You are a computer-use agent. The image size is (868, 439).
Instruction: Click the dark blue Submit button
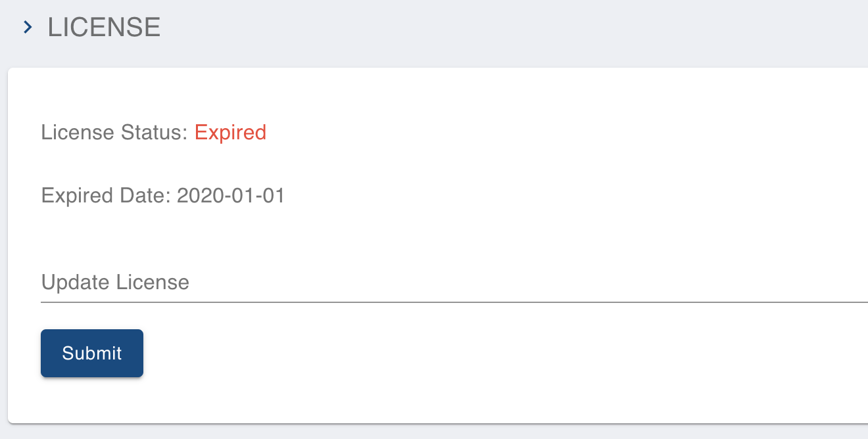pyautogui.click(x=92, y=354)
